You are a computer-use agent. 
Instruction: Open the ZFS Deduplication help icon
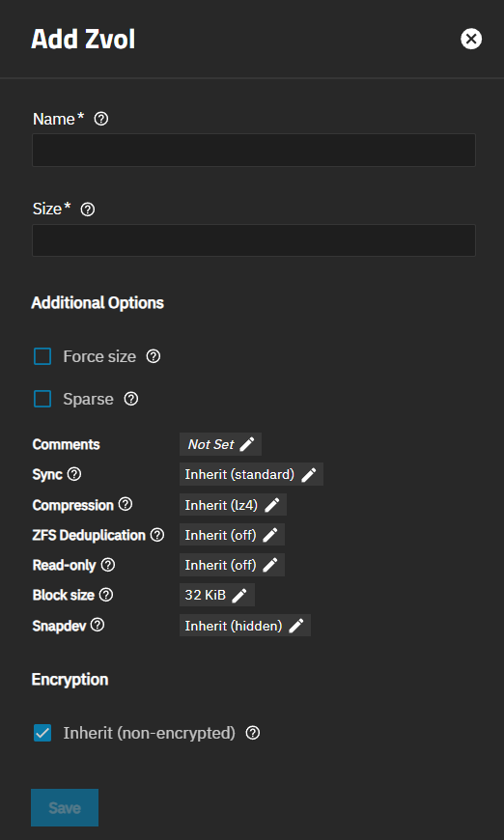pyautogui.click(x=157, y=535)
